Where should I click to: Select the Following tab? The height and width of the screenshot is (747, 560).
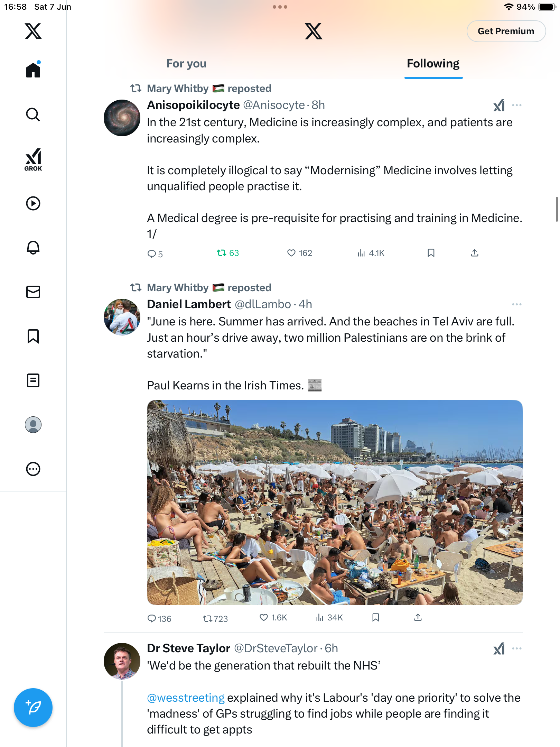point(433,64)
